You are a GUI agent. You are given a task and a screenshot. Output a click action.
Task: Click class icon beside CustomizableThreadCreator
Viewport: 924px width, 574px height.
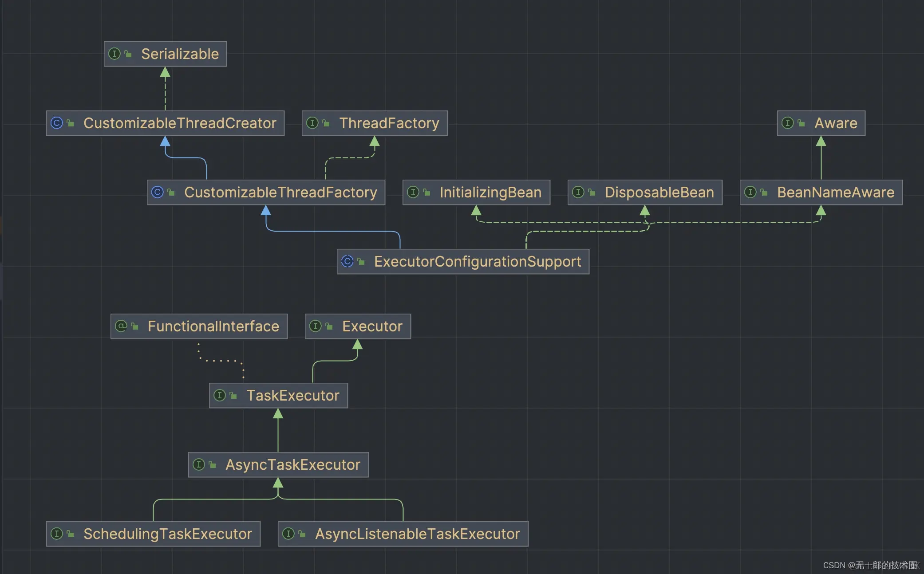pos(57,123)
